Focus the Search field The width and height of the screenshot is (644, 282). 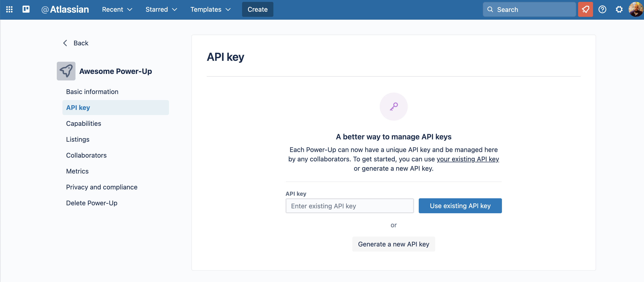529,10
